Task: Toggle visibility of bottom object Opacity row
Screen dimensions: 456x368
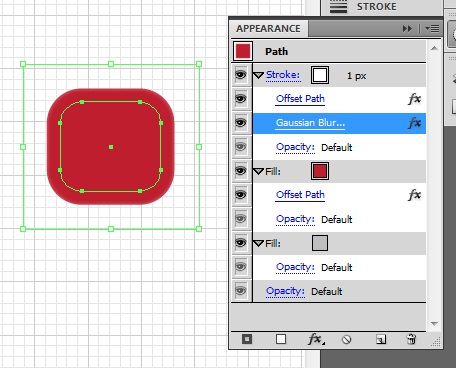Action: [241, 291]
